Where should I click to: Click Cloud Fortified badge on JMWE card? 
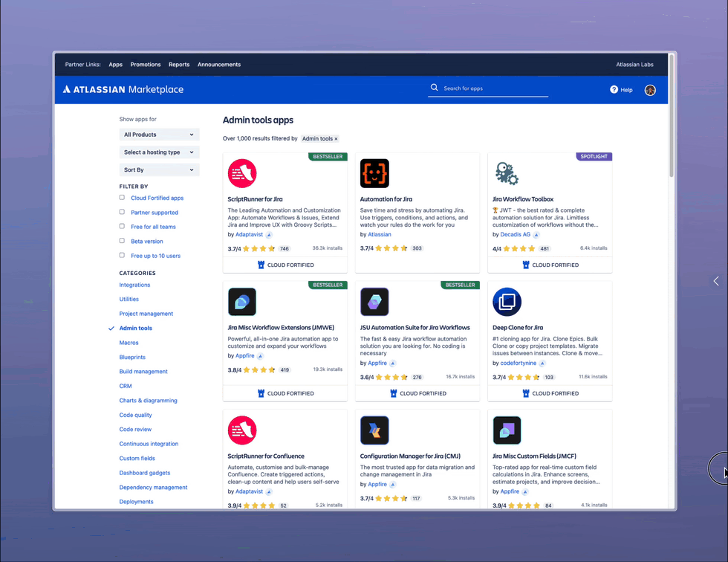285,393
